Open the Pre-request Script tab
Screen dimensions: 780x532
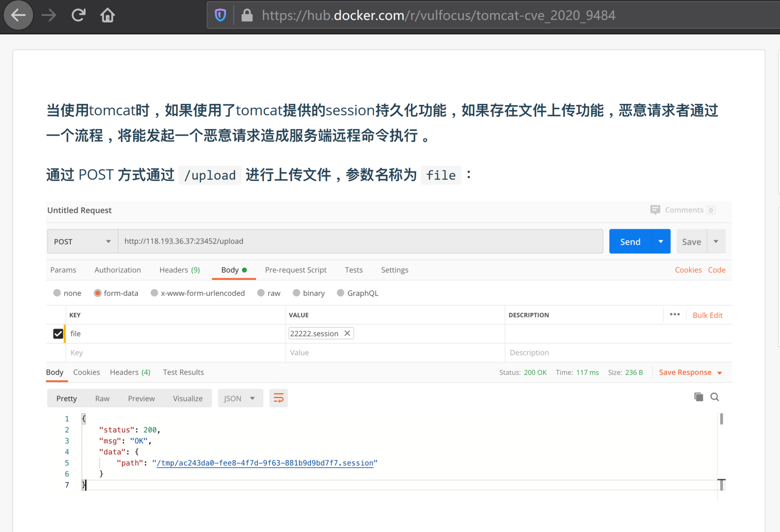tap(296, 270)
